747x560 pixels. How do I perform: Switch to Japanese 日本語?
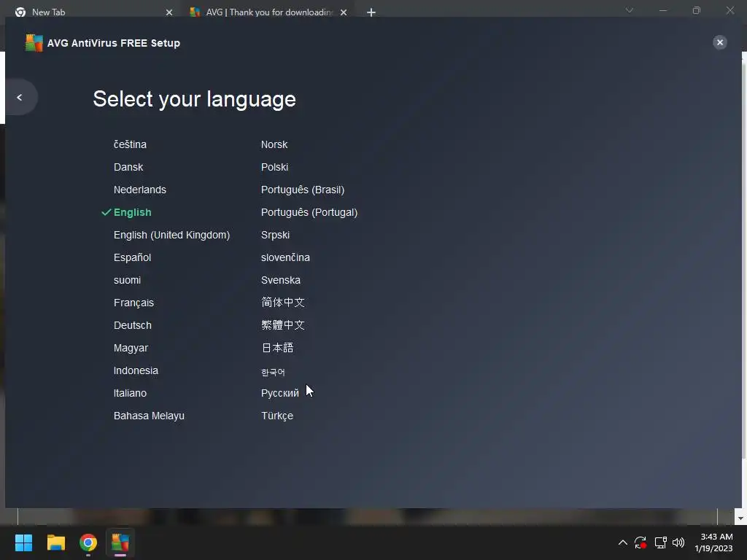pos(277,348)
